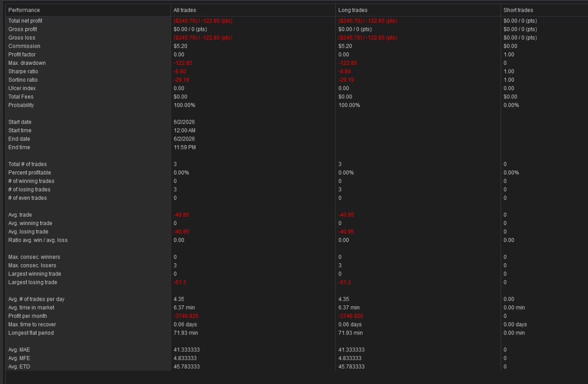Click the Max. consec. winners label
Image resolution: width=588 pixels, height=384 pixels.
tap(34, 257)
